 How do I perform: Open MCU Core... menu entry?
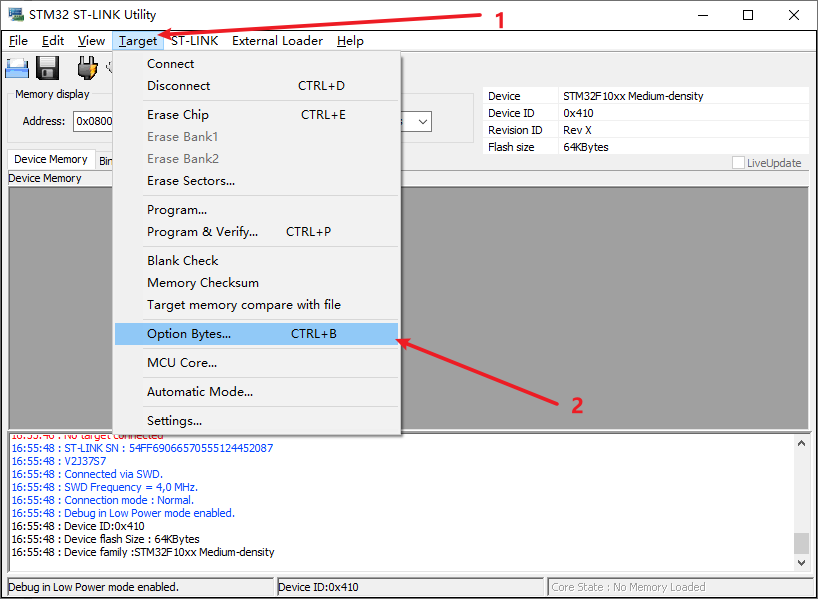tap(257, 363)
